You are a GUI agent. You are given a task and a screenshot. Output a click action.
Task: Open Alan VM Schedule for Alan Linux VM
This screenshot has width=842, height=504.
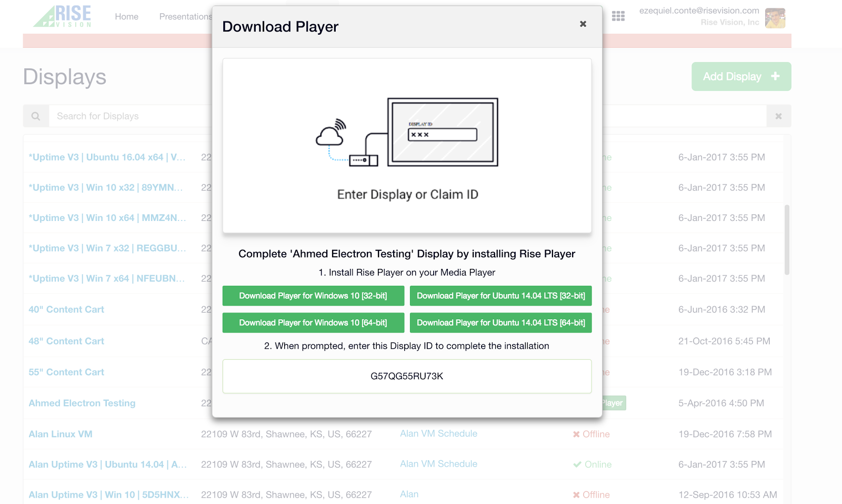439,434
